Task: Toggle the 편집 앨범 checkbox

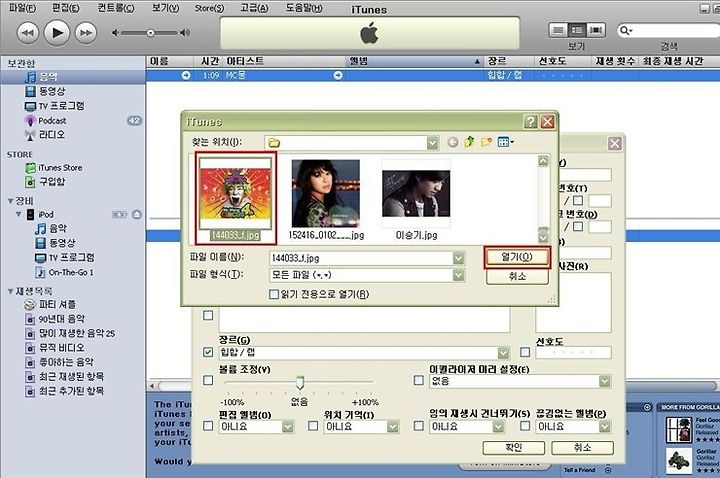Action: pyautogui.click(x=208, y=426)
